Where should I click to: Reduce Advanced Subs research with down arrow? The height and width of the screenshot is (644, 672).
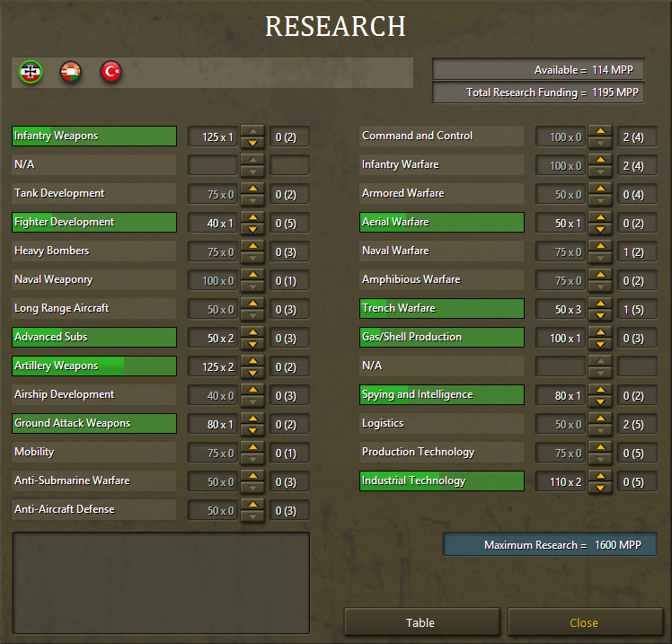click(x=252, y=344)
